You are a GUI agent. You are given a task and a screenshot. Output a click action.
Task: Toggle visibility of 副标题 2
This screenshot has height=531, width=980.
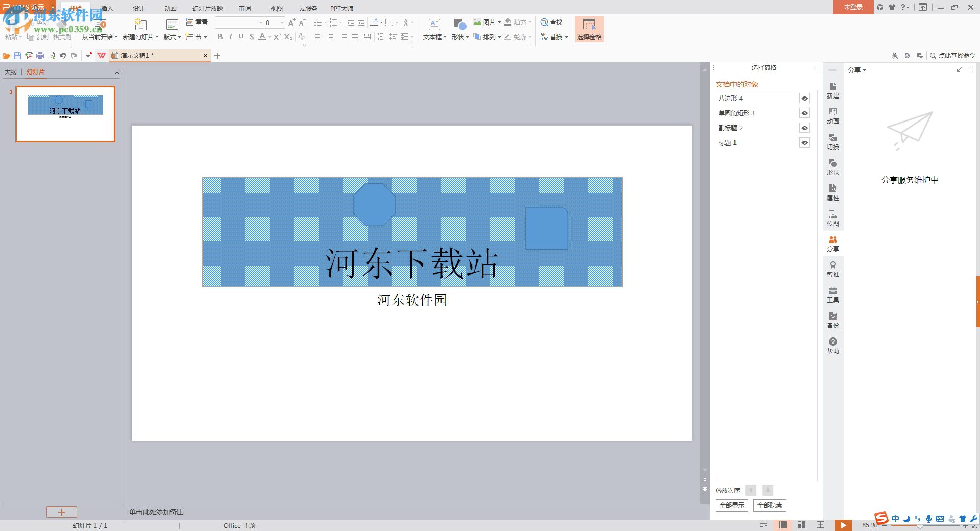tap(804, 128)
